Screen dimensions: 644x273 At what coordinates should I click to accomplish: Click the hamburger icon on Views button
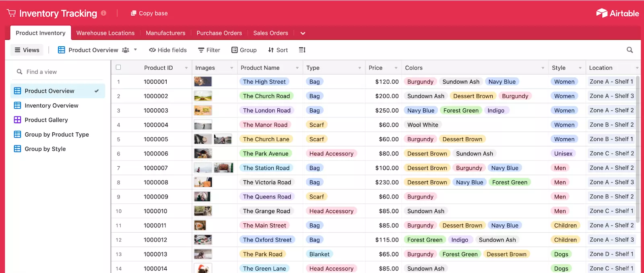coord(17,50)
